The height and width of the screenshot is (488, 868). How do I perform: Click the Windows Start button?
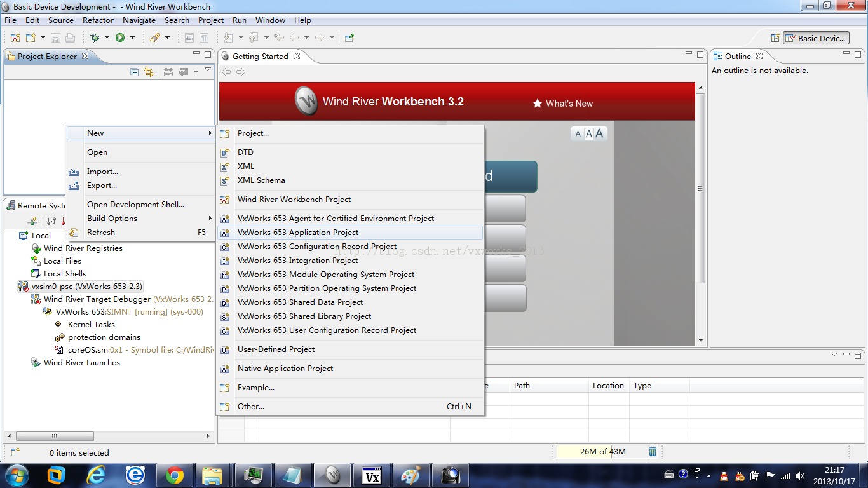(x=16, y=475)
